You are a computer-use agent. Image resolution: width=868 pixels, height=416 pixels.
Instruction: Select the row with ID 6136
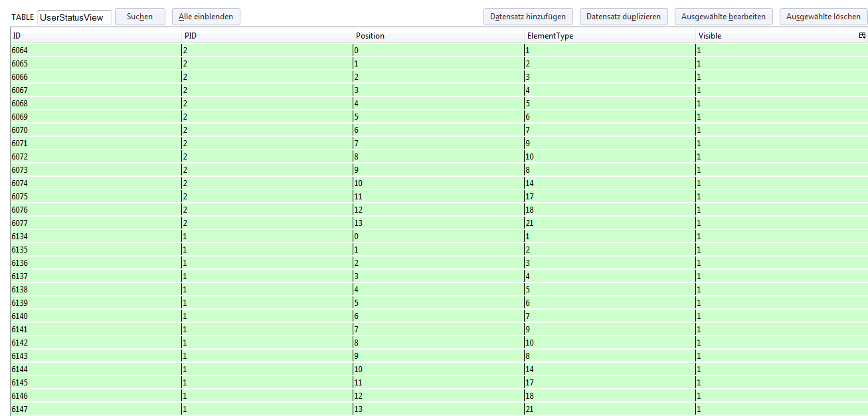click(439, 263)
